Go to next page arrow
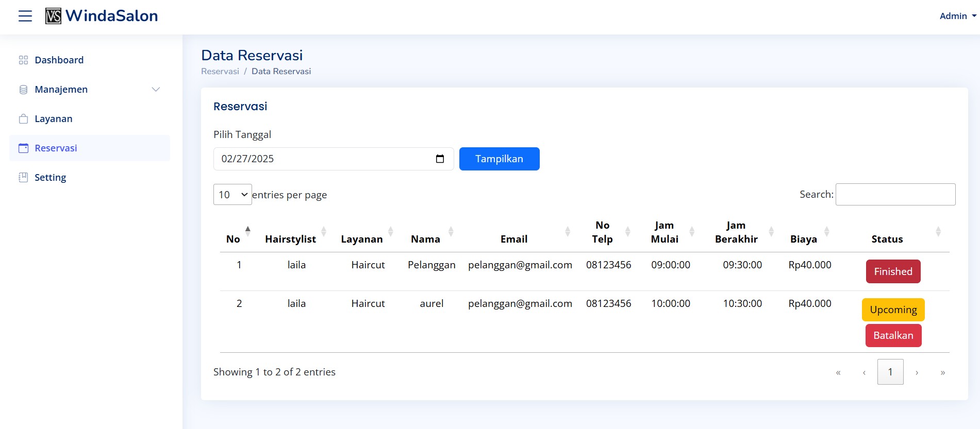 (x=917, y=372)
